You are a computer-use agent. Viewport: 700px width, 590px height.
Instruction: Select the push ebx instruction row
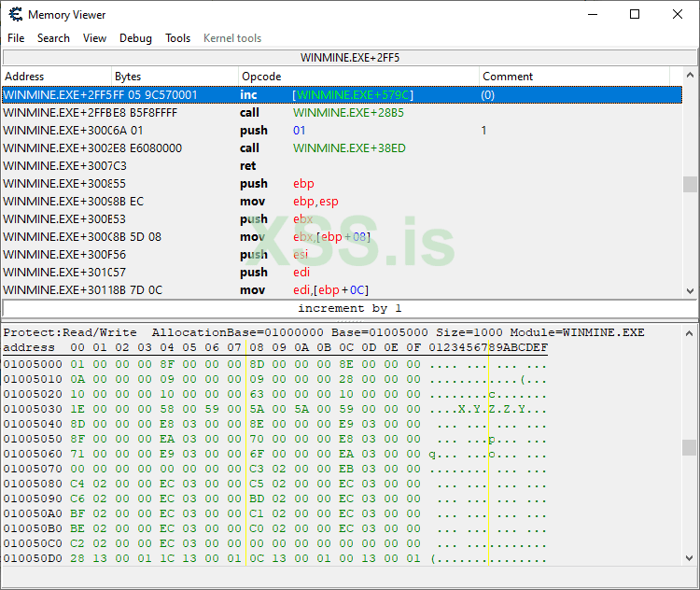342,218
